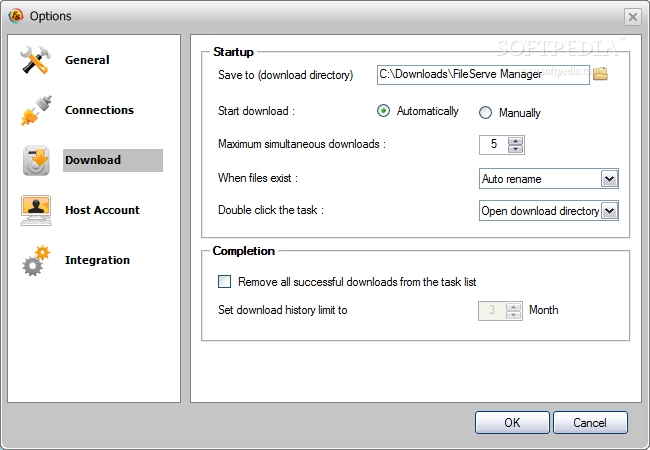Click the FileServe app icon in title bar
This screenshot has width=650, height=450.
(x=15, y=16)
